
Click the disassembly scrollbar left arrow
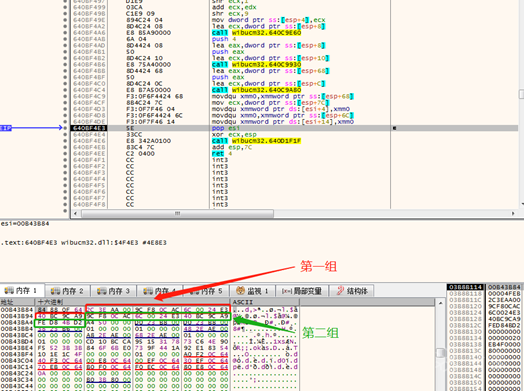(x=75, y=213)
